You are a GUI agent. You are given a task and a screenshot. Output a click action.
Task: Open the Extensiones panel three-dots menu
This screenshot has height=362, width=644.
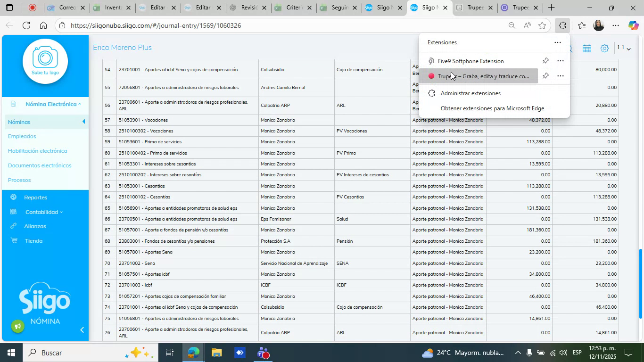557,42
